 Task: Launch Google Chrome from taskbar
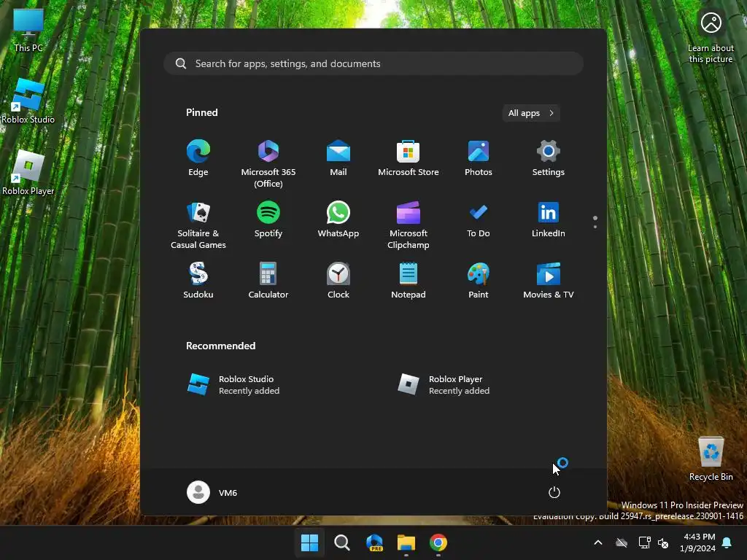[x=438, y=542]
